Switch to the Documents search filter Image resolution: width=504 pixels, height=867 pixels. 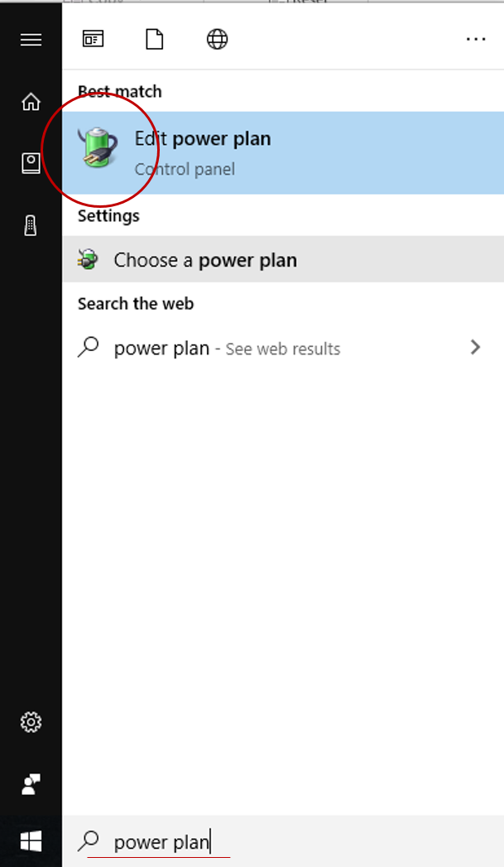pos(154,39)
